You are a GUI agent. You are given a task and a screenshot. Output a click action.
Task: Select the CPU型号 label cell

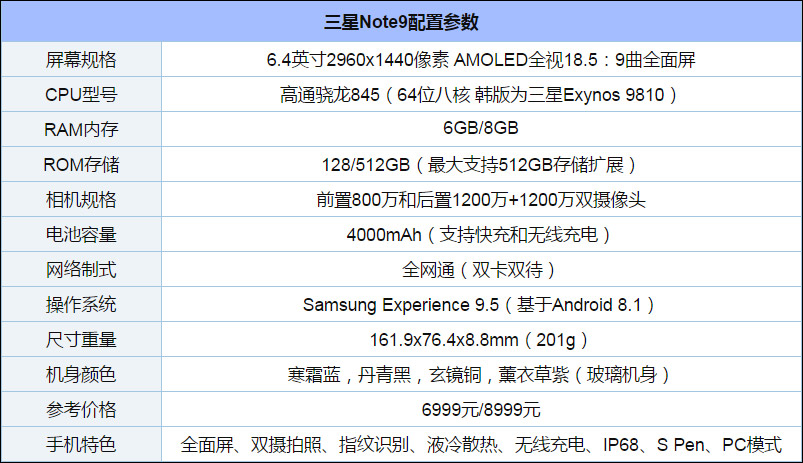81,95
